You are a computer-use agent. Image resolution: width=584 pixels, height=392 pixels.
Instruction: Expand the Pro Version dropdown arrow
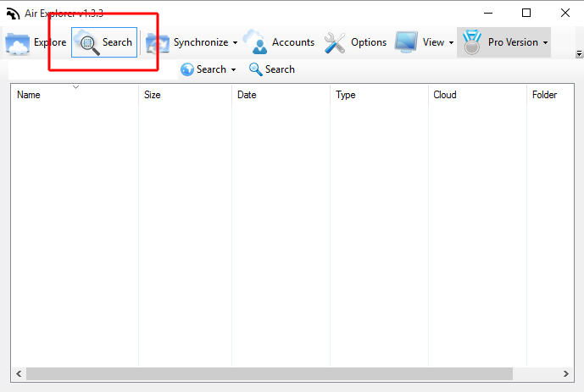[545, 43]
